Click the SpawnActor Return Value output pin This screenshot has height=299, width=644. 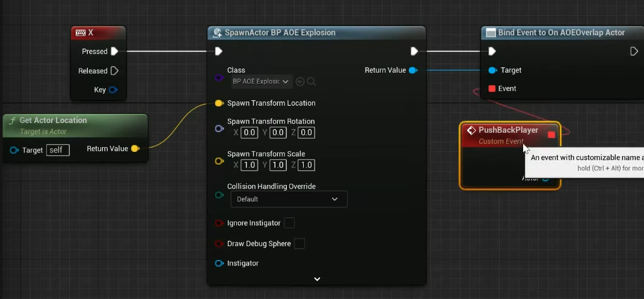[413, 70]
